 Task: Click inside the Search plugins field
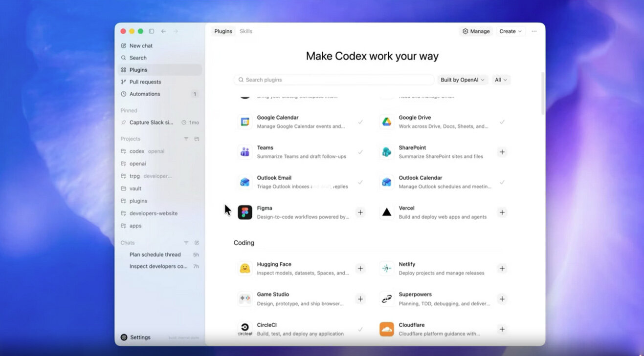tap(334, 80)
